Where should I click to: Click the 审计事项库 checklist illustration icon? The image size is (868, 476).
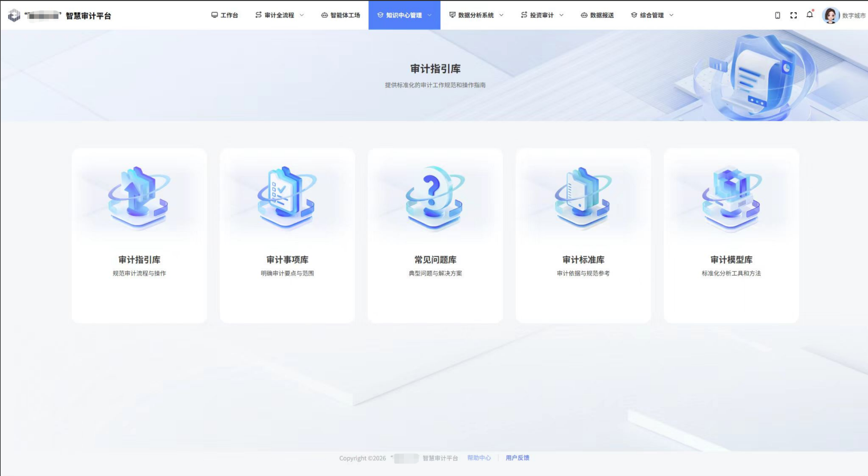(x=287, y=198)
